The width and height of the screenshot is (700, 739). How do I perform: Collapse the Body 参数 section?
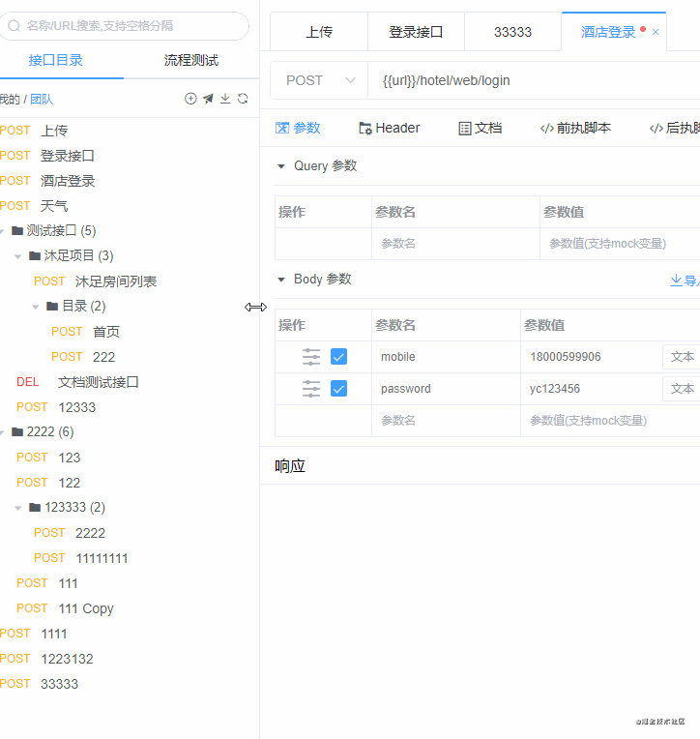click(x=281, y=280)
